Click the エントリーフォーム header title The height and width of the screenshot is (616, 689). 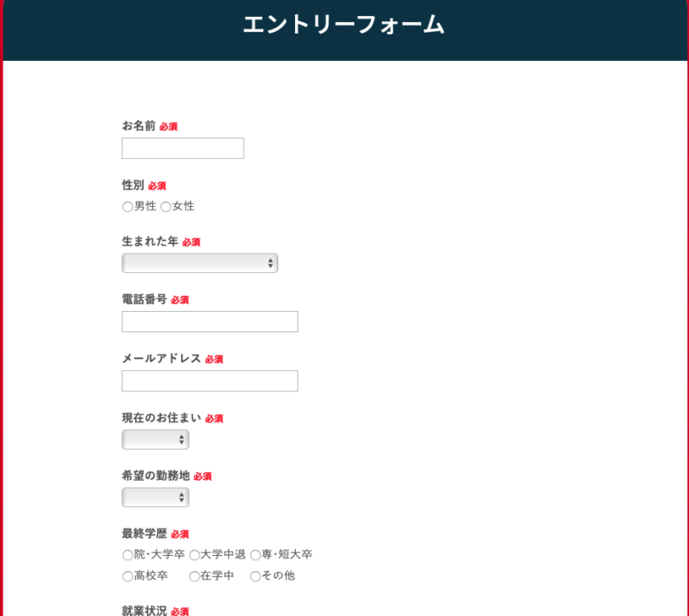344,25
